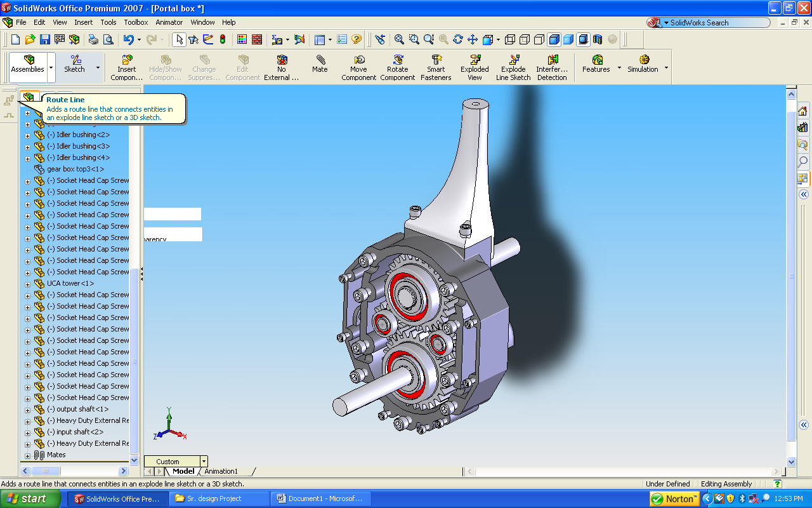The height and width of the screenshot is (508, 812).
Task: Toggle Shaded With Edges display
Action: coord(554,39)
